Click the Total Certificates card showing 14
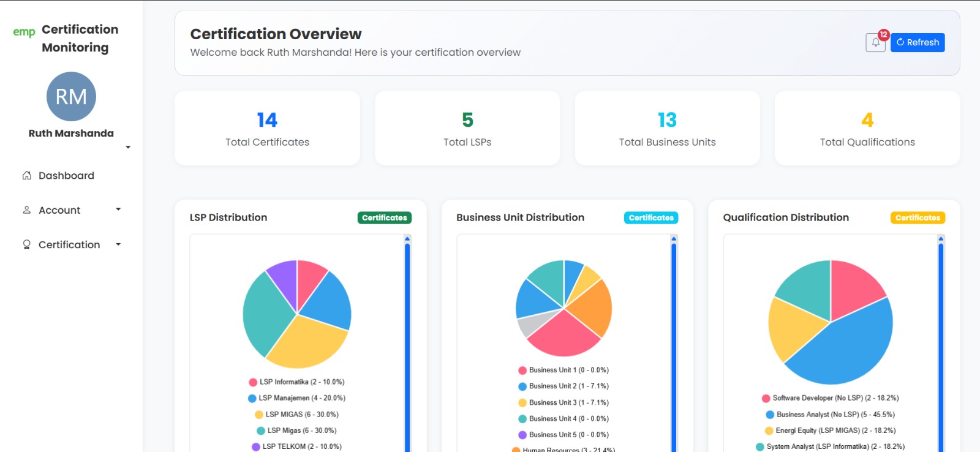Image resolution: width=980 pixels, height=452 pixels. 268,128
